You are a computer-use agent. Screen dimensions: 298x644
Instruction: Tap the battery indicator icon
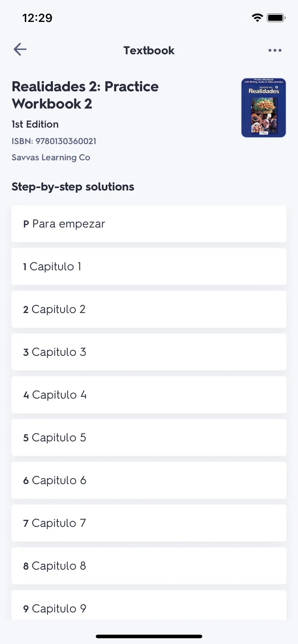pyautogui.click(x=276, y=18)
